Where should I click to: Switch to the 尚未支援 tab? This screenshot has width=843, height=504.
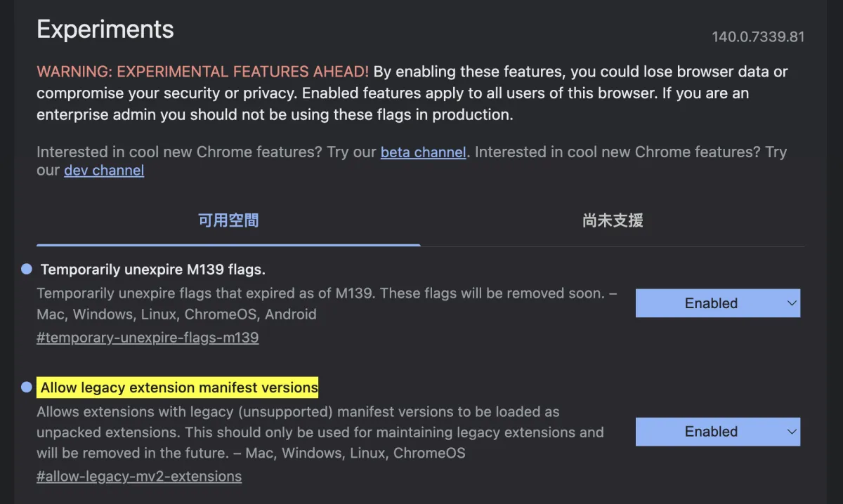pyautogui.click(x=613, y=221)
